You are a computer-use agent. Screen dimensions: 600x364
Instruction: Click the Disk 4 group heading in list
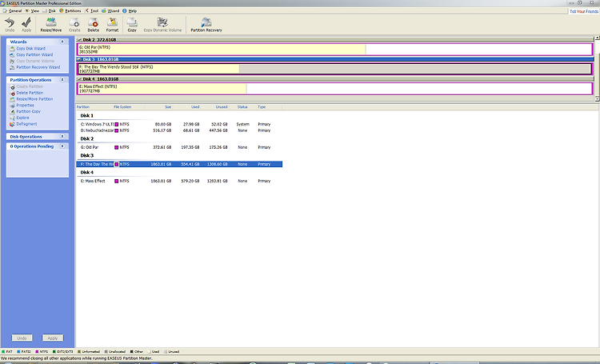coord(87,172)
